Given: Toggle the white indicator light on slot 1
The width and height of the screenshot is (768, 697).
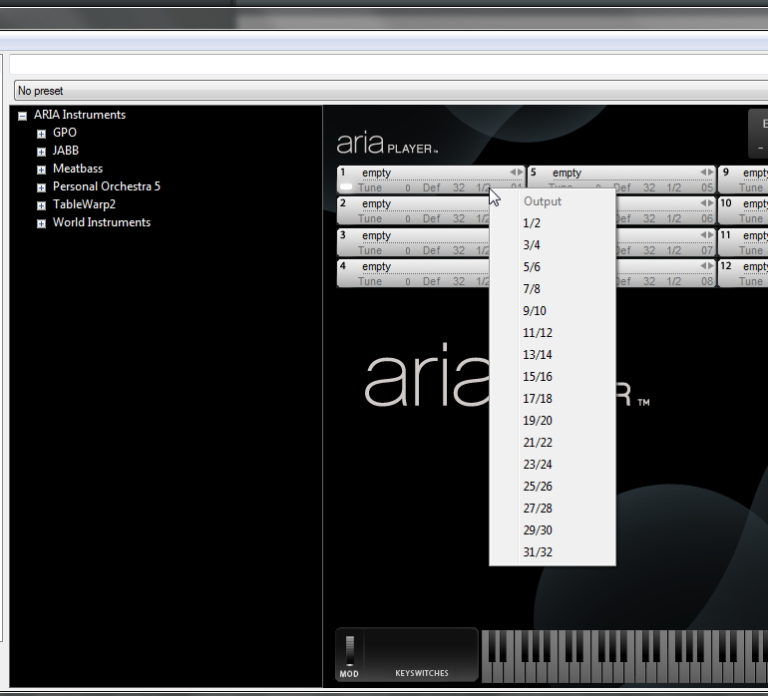Looking at the screenshot, I should click(x=346, y=187).
